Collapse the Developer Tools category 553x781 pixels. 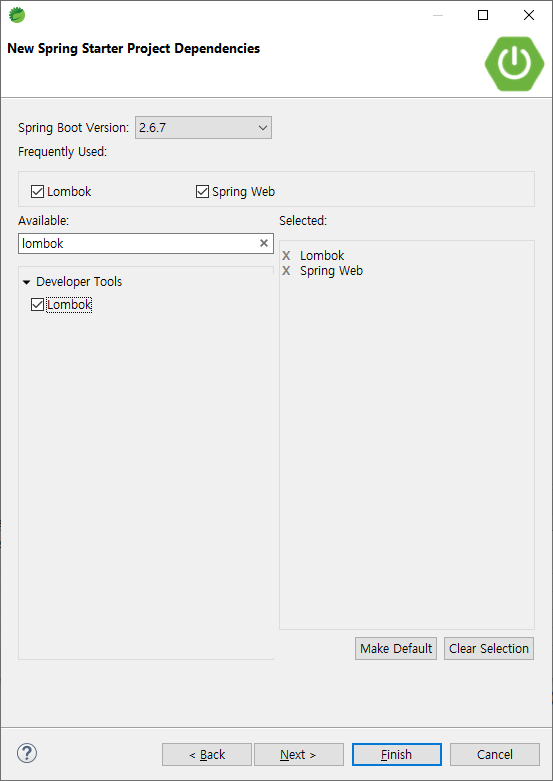point(27,282)
